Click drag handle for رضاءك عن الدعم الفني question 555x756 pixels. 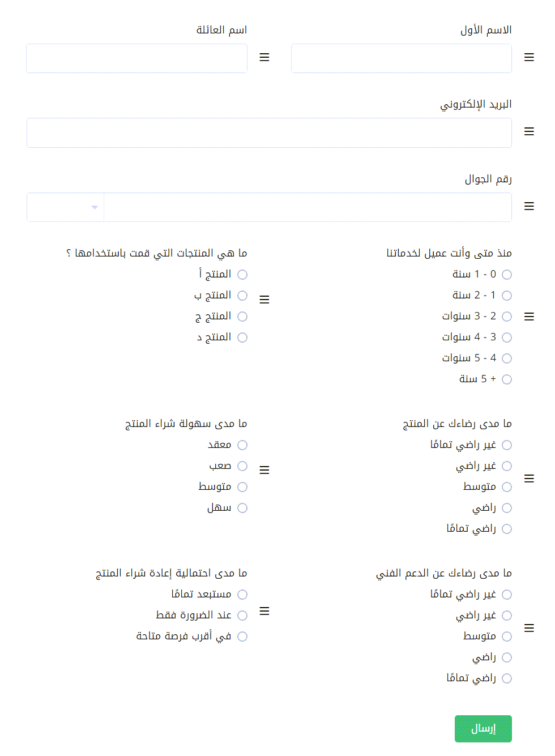529,628
